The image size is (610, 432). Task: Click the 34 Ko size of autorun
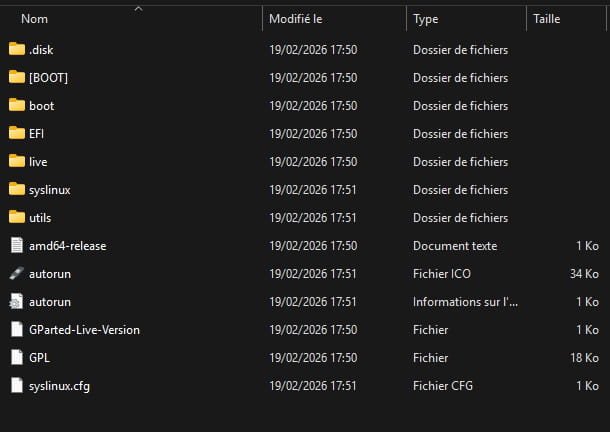pyautogui.click(x=582, y=273)
